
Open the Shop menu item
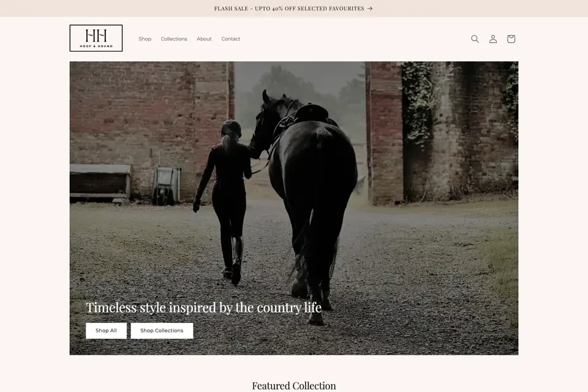[x=145, y=39]
